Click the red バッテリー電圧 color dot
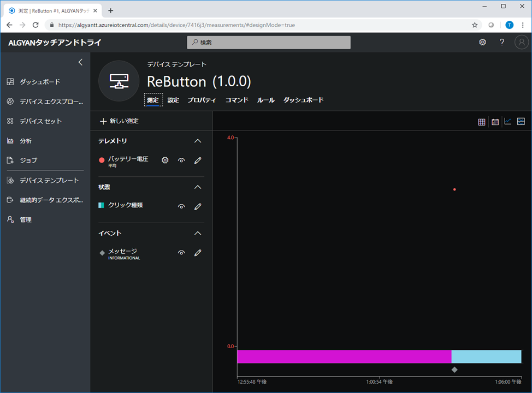Image resolution: width=532 pixels, height=393 pixels. click(x=102, y=160)
